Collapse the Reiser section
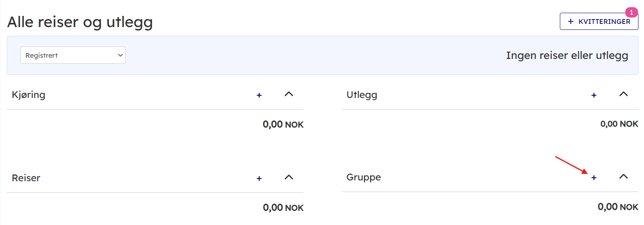 coord(289,178)
